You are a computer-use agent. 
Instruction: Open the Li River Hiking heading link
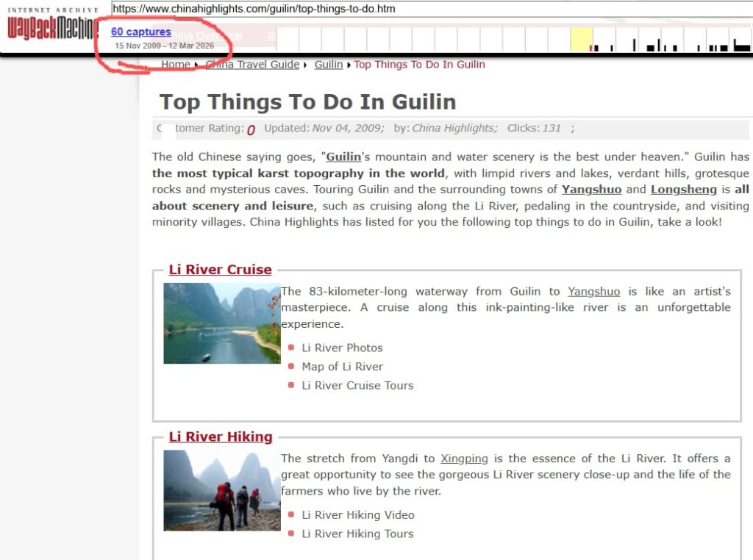[x=221, y=437]
